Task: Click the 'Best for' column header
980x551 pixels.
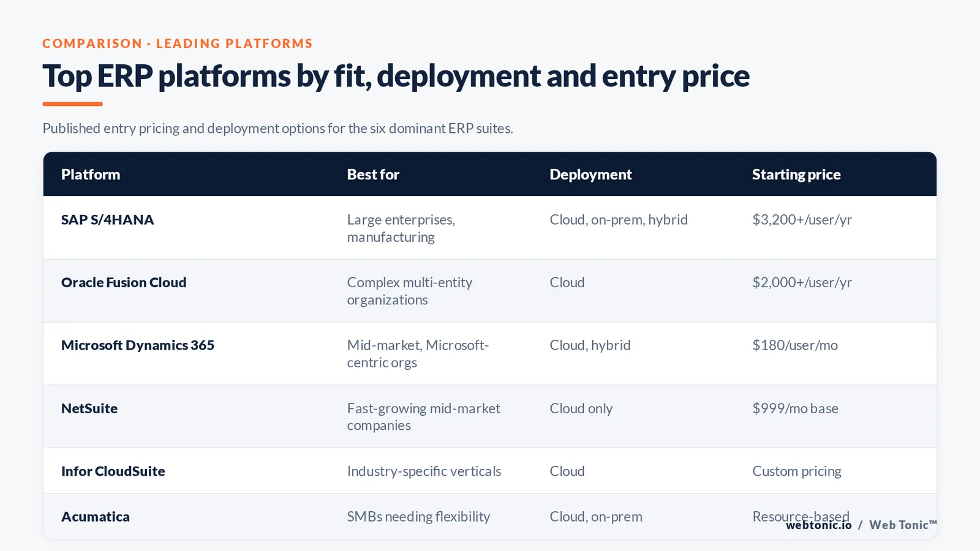Action: tap(373, 174)
